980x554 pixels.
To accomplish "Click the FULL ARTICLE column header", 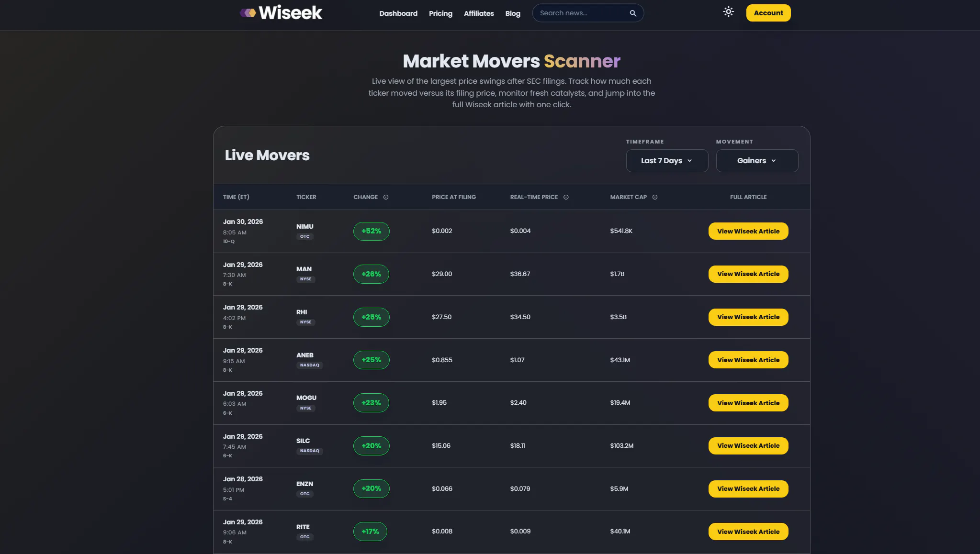I will click(748, 197).
